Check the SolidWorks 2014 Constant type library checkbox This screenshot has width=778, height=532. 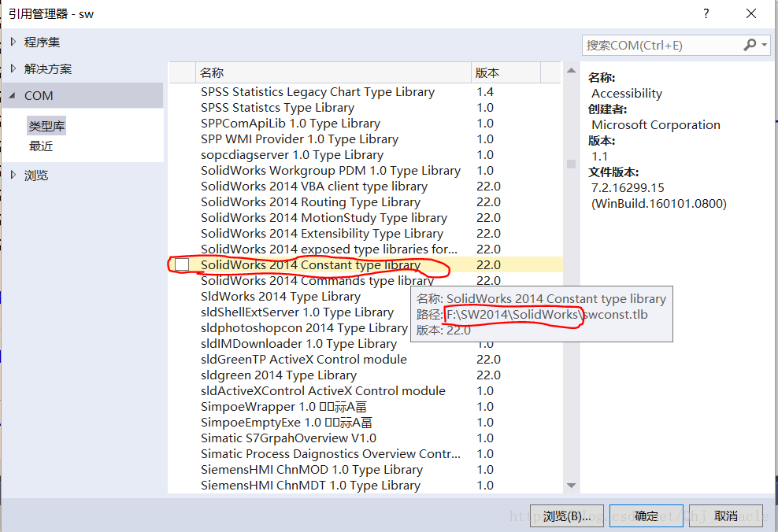tap(182, 264)
